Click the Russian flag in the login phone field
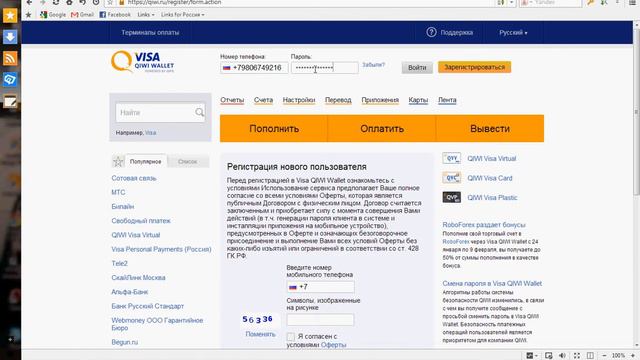 [x=227, y=68]
